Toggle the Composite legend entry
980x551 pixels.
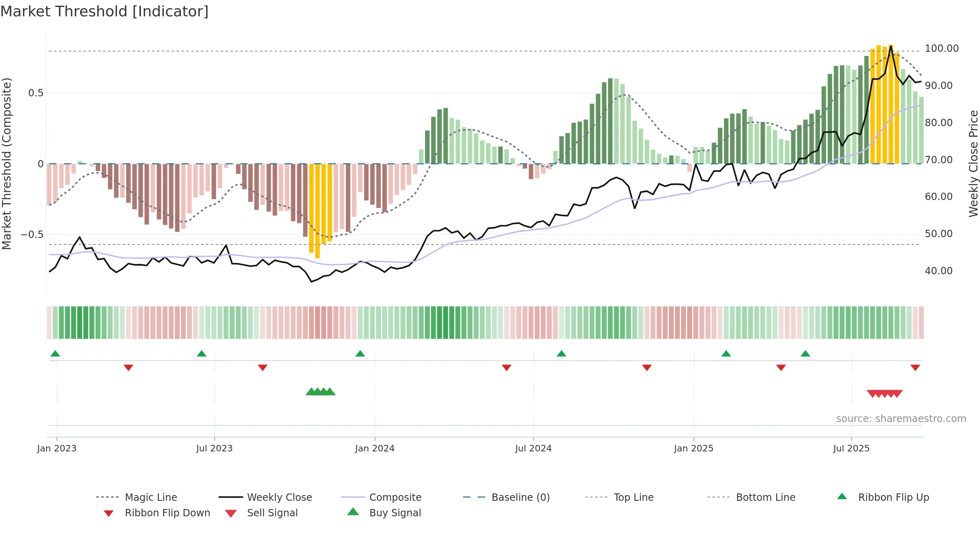click(381, 497)
